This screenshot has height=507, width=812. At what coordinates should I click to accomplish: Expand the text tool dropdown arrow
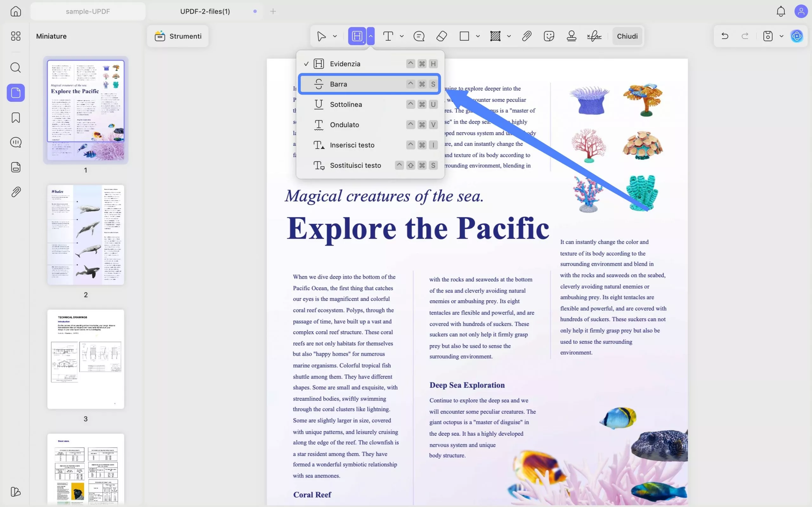click(402, 36)
